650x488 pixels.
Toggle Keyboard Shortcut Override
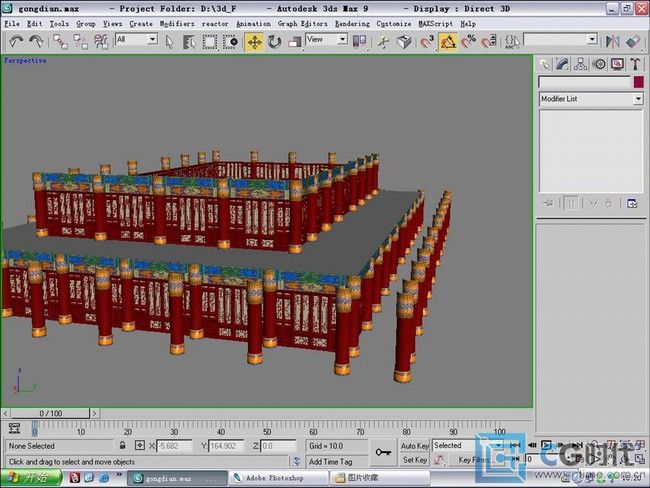pos(404,42)
